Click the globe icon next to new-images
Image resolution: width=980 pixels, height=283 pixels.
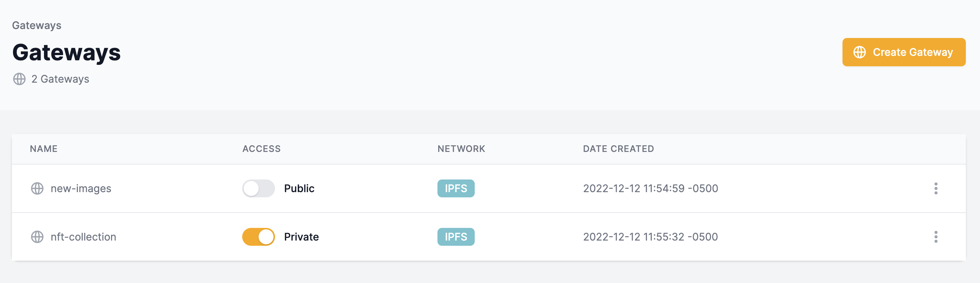(37, 188)
